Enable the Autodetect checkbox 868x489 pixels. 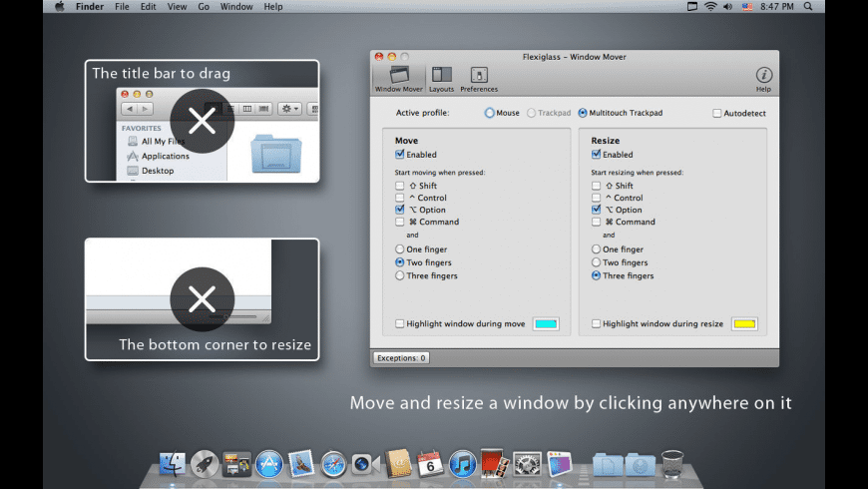[717, 113]
